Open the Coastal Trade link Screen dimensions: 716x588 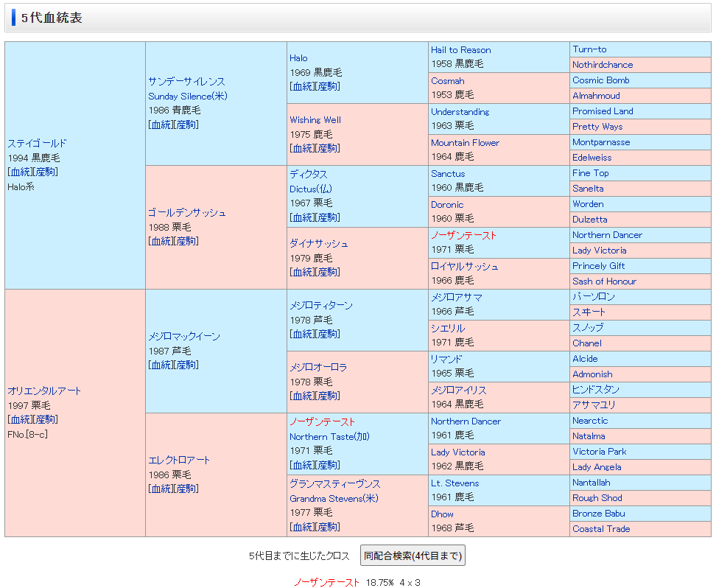tap(601, 529)
